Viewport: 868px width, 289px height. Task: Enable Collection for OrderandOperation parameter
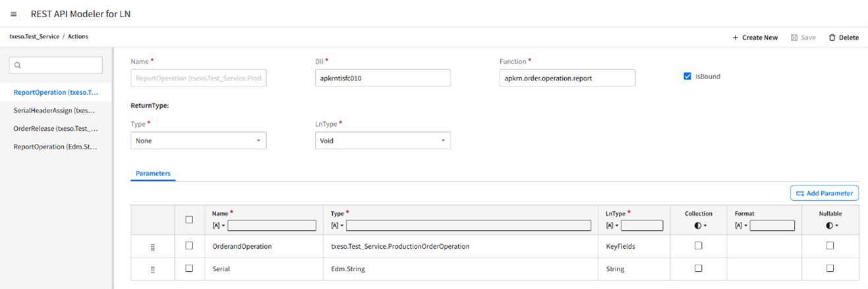[699, 245]
